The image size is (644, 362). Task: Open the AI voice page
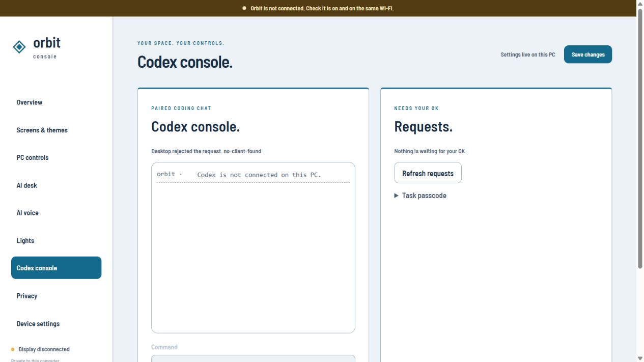point(56,213)
